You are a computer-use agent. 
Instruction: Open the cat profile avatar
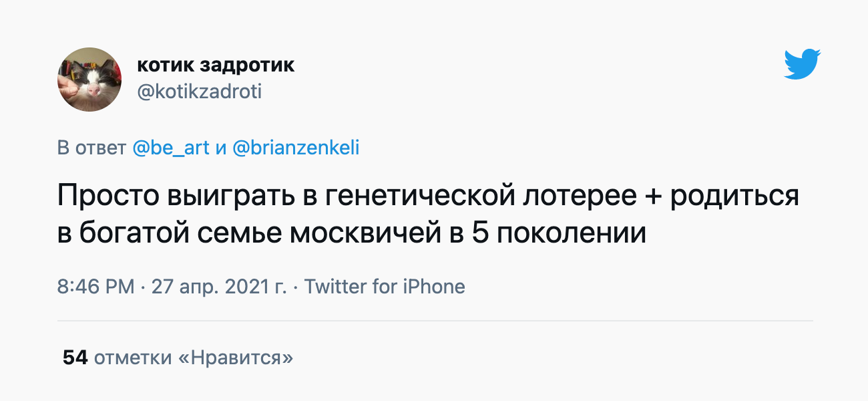89,80
